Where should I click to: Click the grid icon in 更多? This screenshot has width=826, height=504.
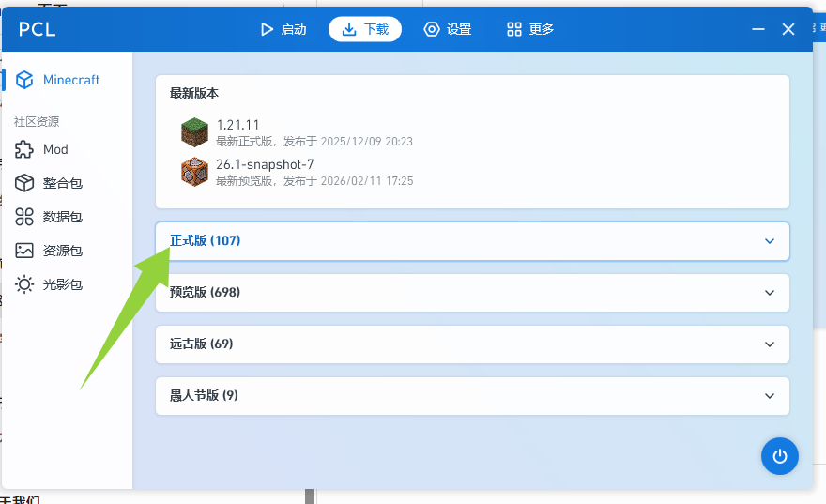click(514, 29)
